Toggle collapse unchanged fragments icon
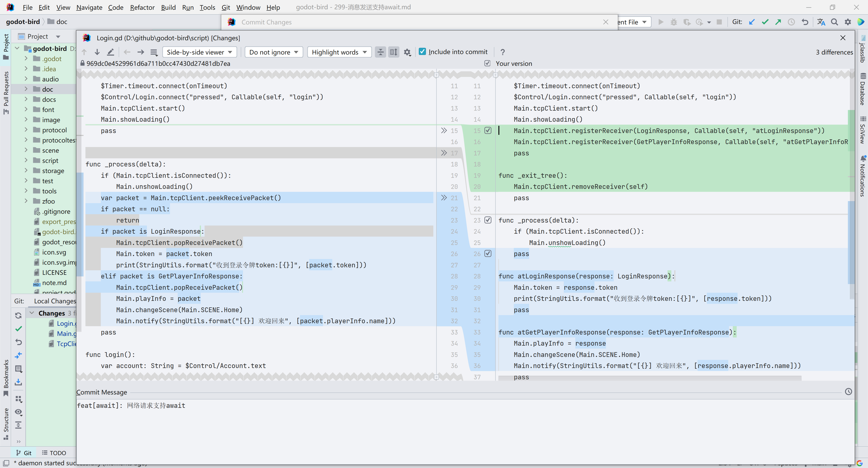 tap(380, 52)
